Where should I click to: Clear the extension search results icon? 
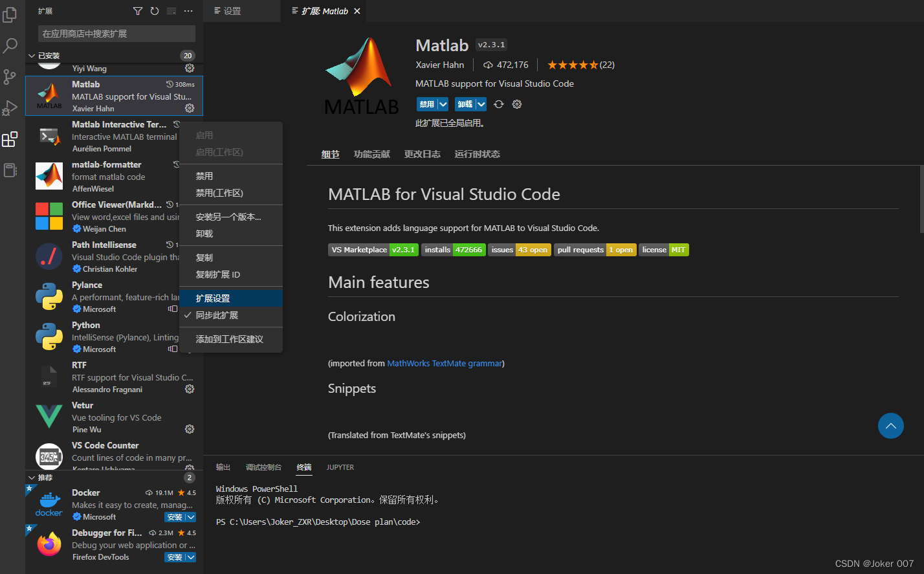[x=170, y=10]
